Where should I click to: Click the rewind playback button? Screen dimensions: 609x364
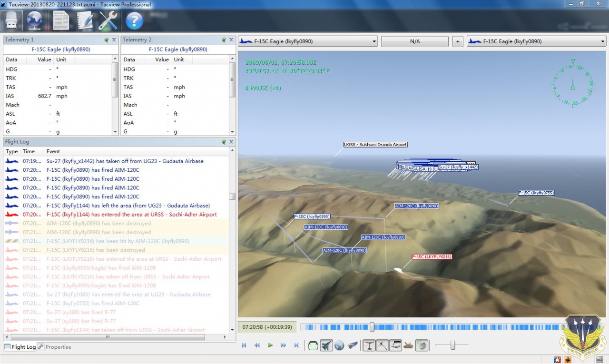tap(257, 345)
